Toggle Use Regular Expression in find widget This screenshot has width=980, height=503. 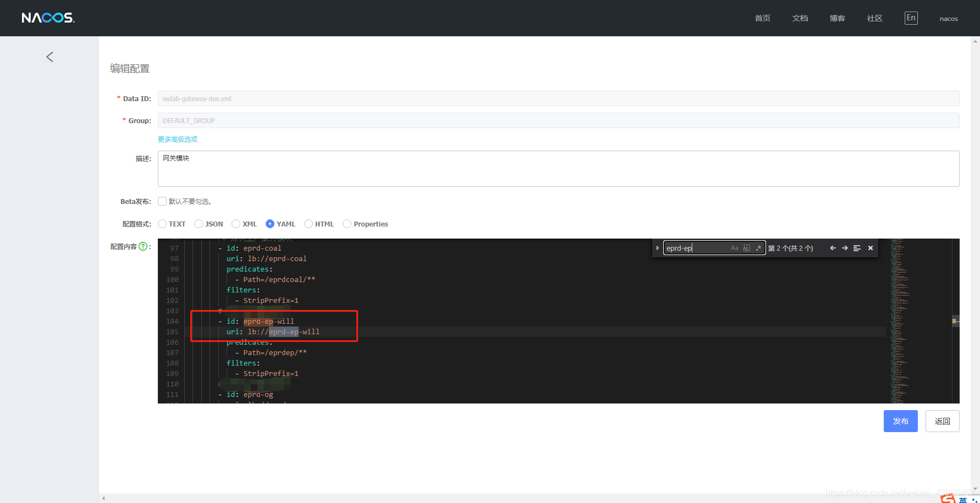tap(758, 248)
